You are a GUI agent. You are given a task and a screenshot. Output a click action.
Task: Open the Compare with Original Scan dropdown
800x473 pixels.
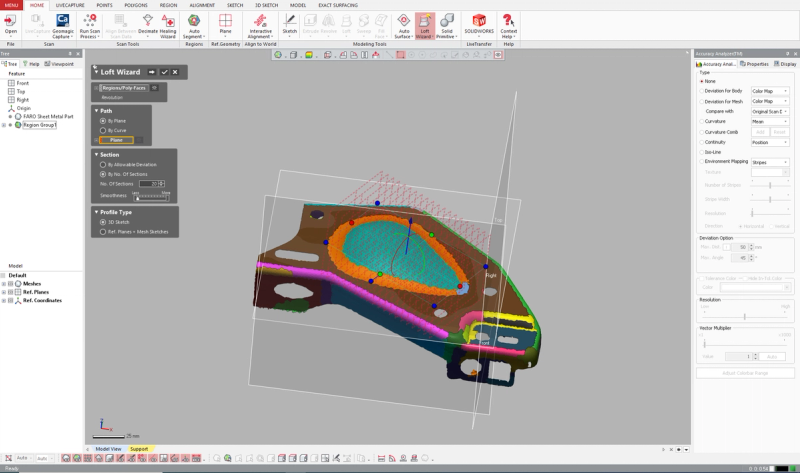tap(770, 112)
